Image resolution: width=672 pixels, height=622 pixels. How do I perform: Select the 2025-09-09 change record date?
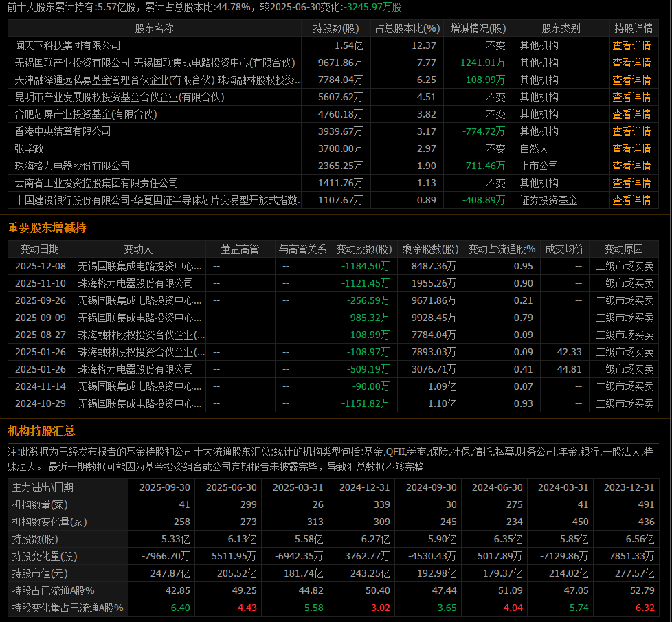point(41,318)
